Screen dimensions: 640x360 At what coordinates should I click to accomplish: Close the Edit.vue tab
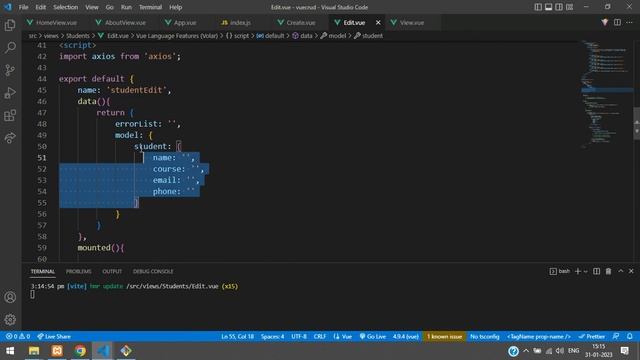click(378, 22)
